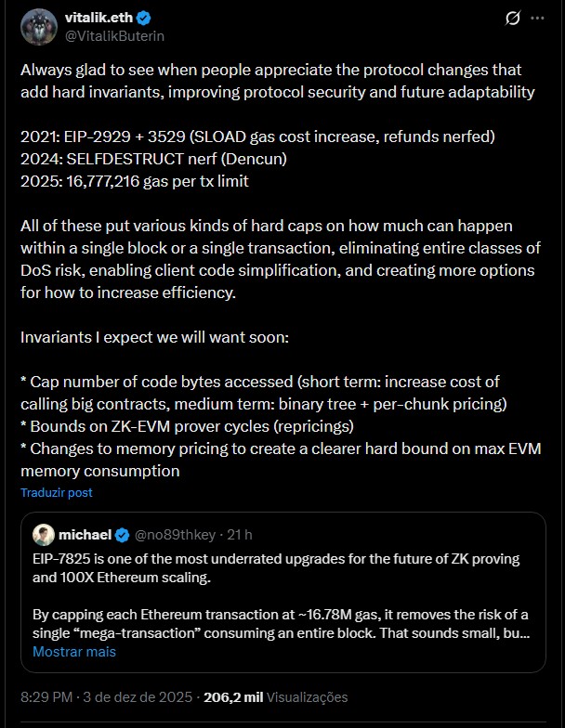Viewport: 565px width, 728px height.
Task: Click the Grok icon on the post
Action: pyautogui.click(x=510, y=17)
